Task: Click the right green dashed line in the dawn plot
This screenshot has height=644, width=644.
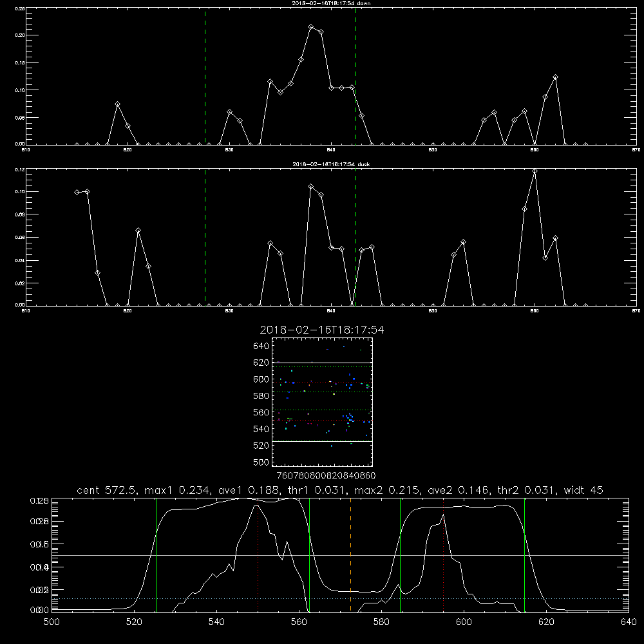Action: point(355,76)
